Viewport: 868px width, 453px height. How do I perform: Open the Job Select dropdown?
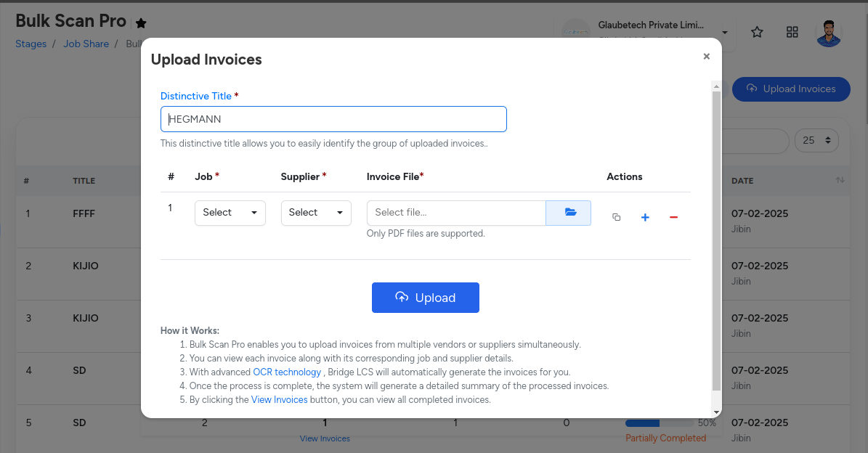click(230, 213)
